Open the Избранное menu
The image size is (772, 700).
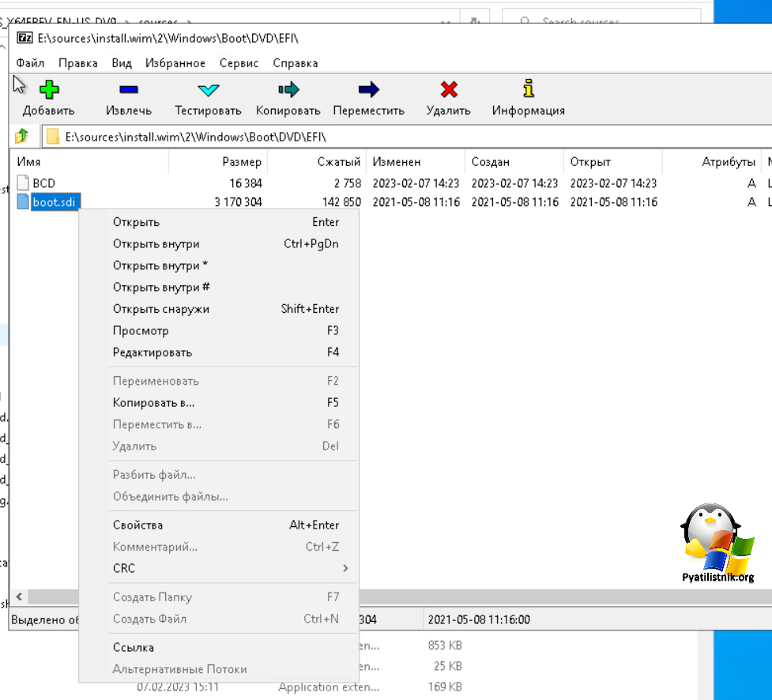pyautogui.click(x=175, y=63)
